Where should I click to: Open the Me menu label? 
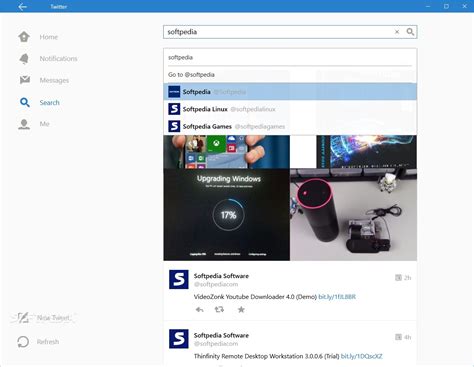[x=44, y=124]
